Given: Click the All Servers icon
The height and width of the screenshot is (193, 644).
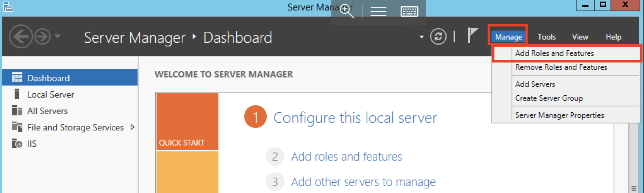Looking at the screenshot, I should (17, 110).
